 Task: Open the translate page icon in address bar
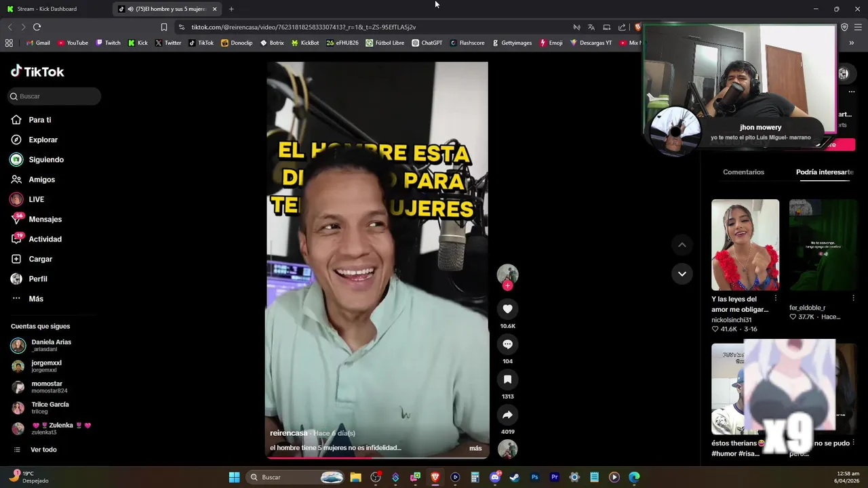(x=591, y=27)
